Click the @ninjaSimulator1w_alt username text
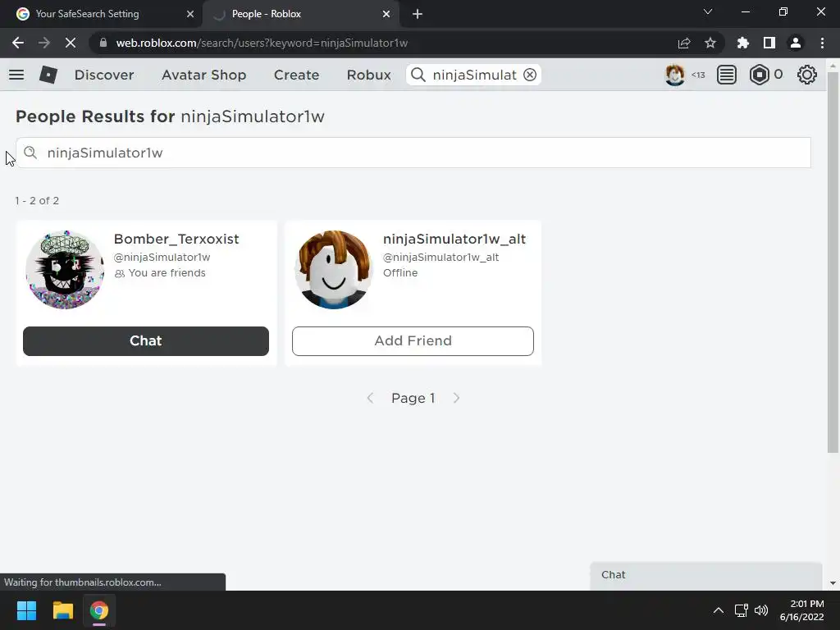 [441, 257]
